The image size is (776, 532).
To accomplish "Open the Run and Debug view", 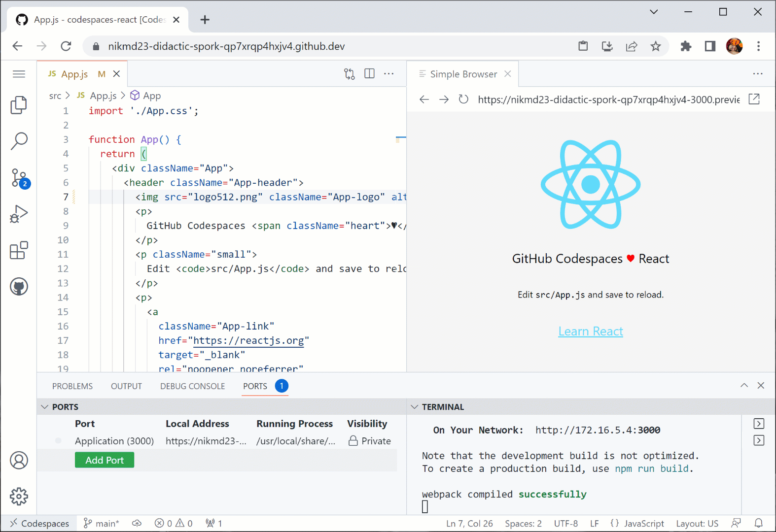I will tap(19, 214).
